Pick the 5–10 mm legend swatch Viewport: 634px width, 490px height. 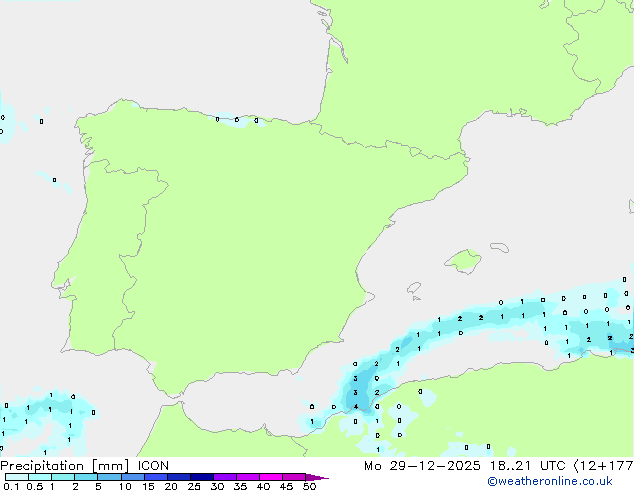109,477
